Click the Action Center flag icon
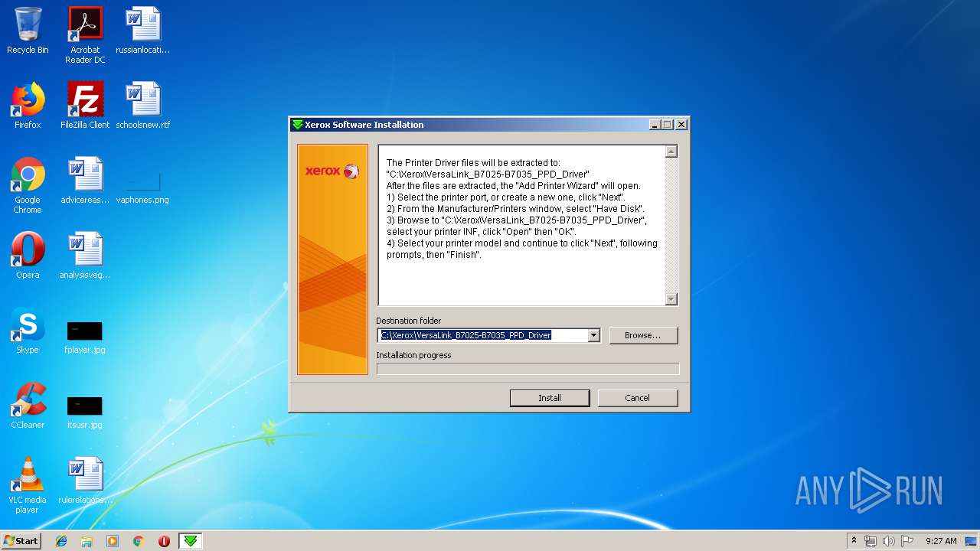Viewport: 980px width, 551px height. 907,541
